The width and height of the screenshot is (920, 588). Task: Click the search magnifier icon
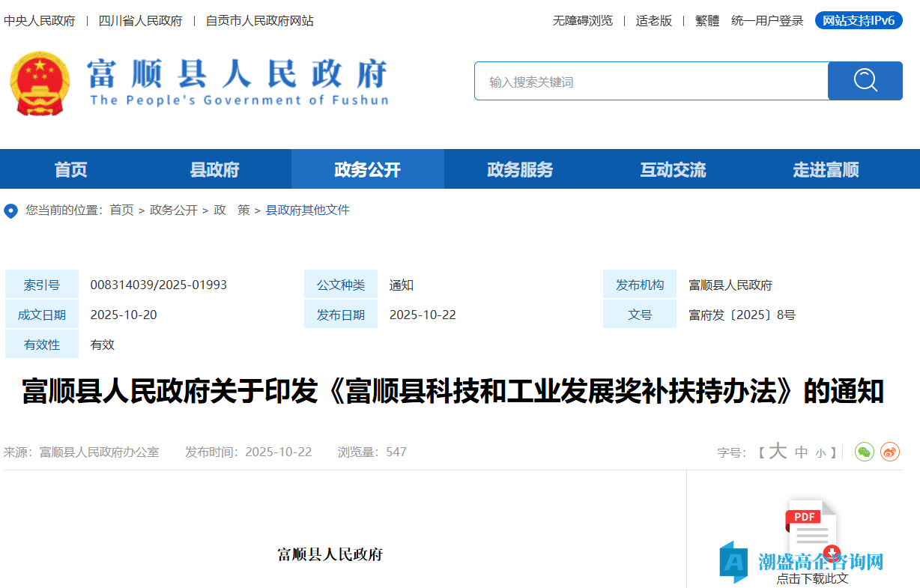(x=865, y=80)
